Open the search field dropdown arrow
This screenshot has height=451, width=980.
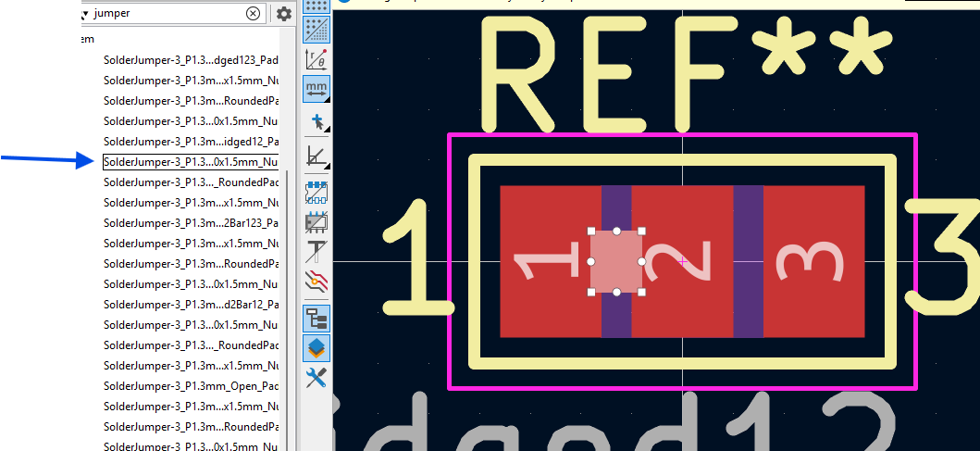point(85,14)
